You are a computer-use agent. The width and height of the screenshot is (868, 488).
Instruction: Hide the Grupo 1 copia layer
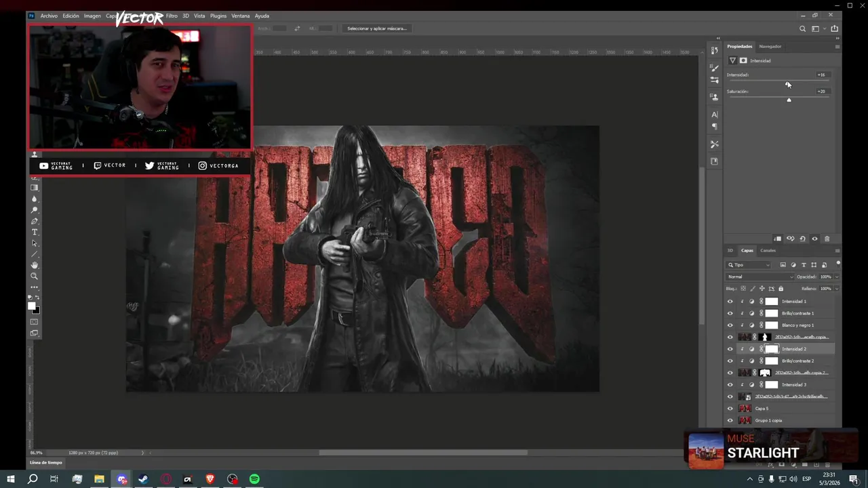click(730, 421)
